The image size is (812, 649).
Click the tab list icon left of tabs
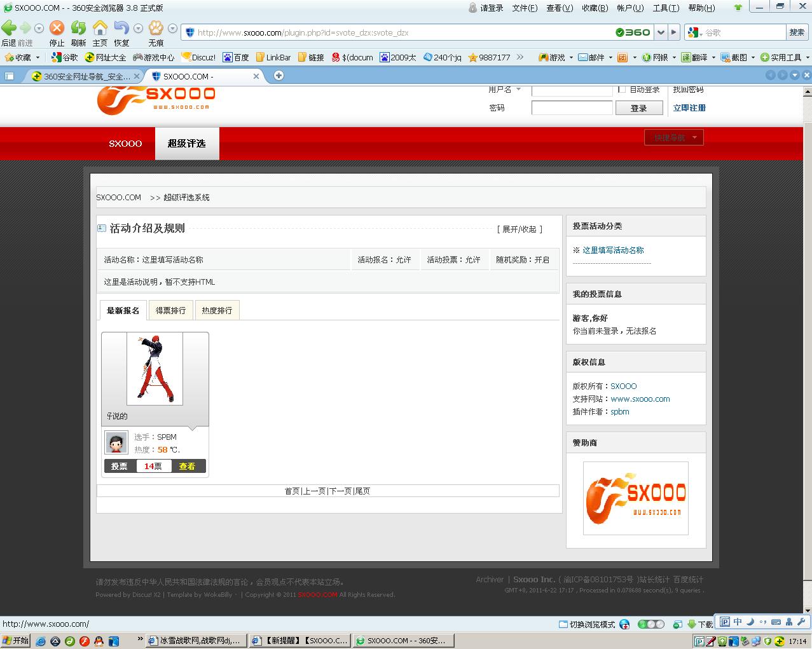click(x=9, y=76)
